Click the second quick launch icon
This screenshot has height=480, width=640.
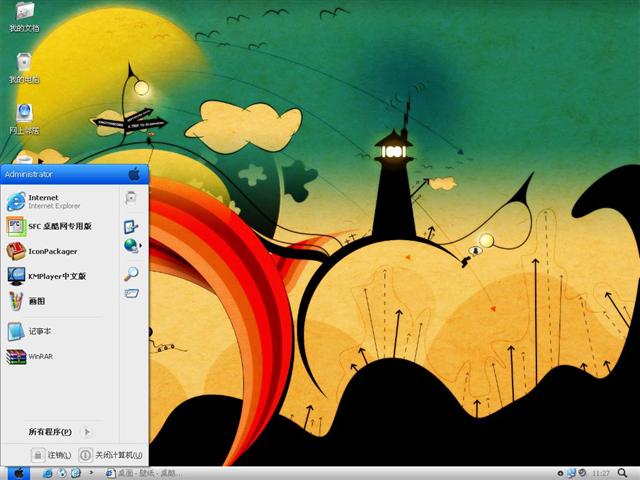click(62, 473)
